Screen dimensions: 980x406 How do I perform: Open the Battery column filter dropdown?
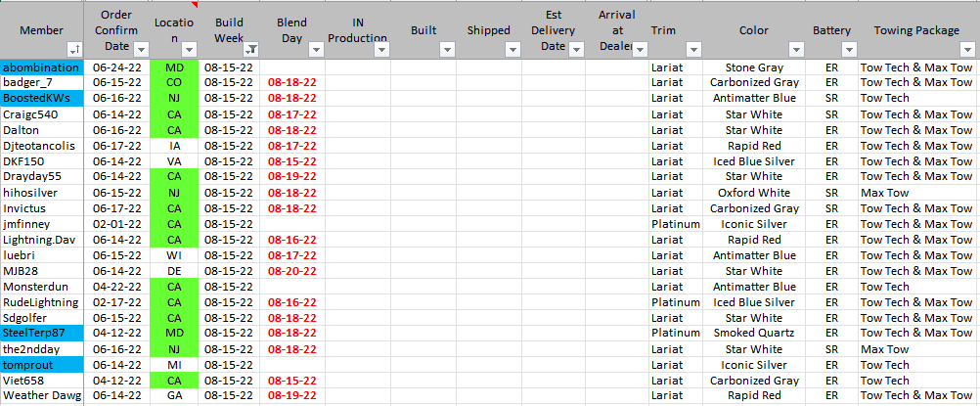point(847,49)
